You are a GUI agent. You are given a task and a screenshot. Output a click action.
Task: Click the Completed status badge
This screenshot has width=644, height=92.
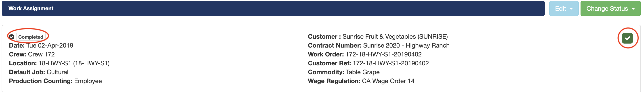click(x=31, y=37)
